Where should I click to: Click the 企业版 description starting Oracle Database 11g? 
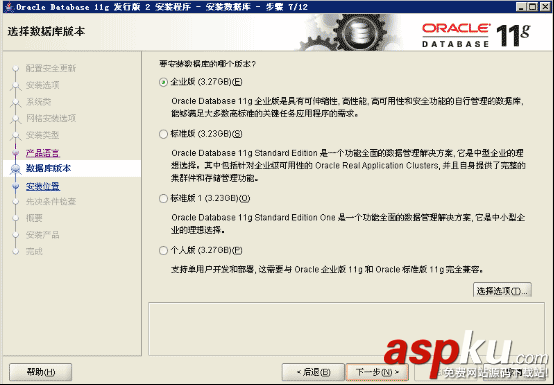coord(347,107)
